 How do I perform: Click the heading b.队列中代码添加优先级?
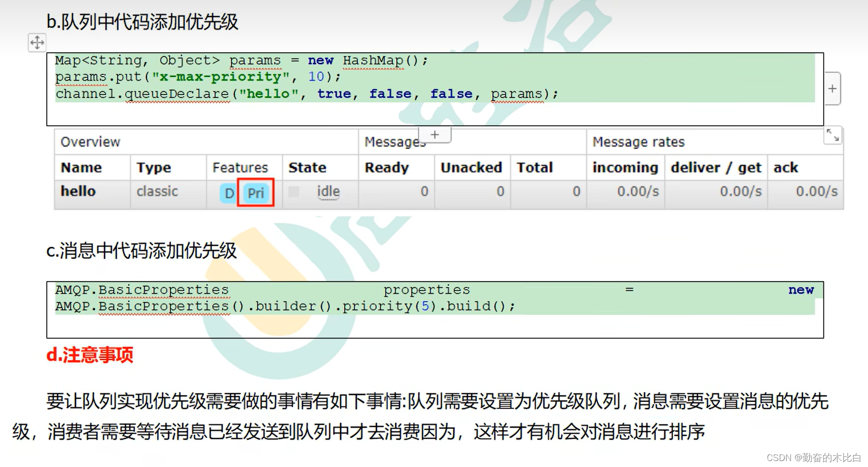point(143,22)
